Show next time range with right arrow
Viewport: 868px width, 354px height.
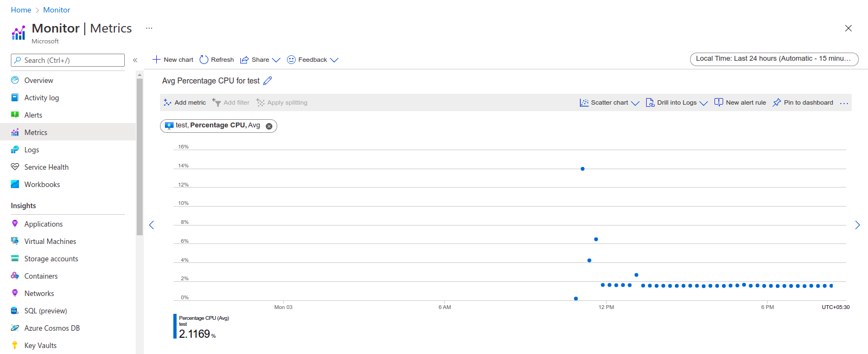pyautogui.click(x=858, y=225)
